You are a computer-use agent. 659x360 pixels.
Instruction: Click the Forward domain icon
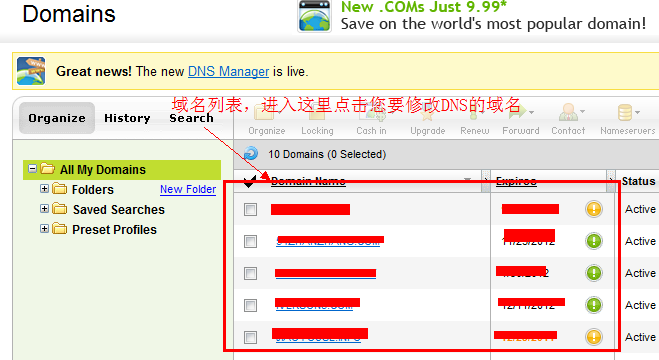(x=516, y=112)
